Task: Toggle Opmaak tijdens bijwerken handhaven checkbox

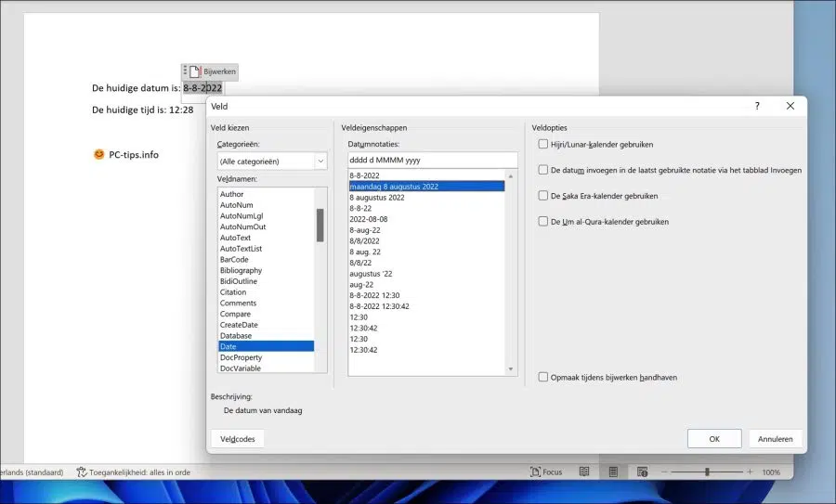Action: (x=542, y=377)
